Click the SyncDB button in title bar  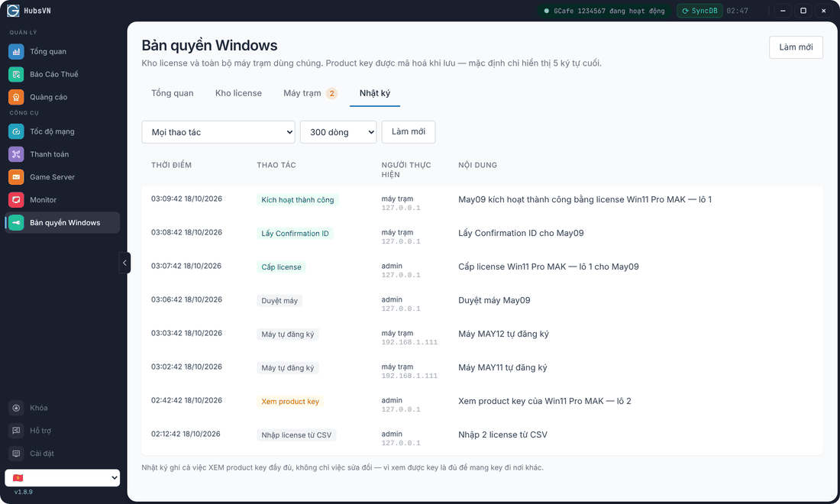(699, 11)
